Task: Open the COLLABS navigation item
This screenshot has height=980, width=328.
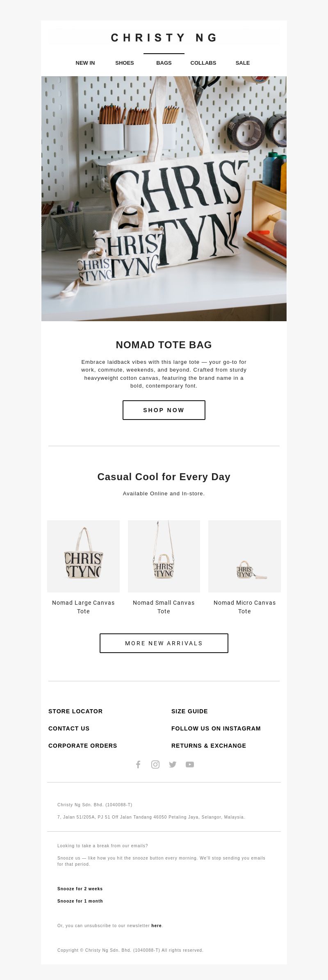Action: click(203, 63)
